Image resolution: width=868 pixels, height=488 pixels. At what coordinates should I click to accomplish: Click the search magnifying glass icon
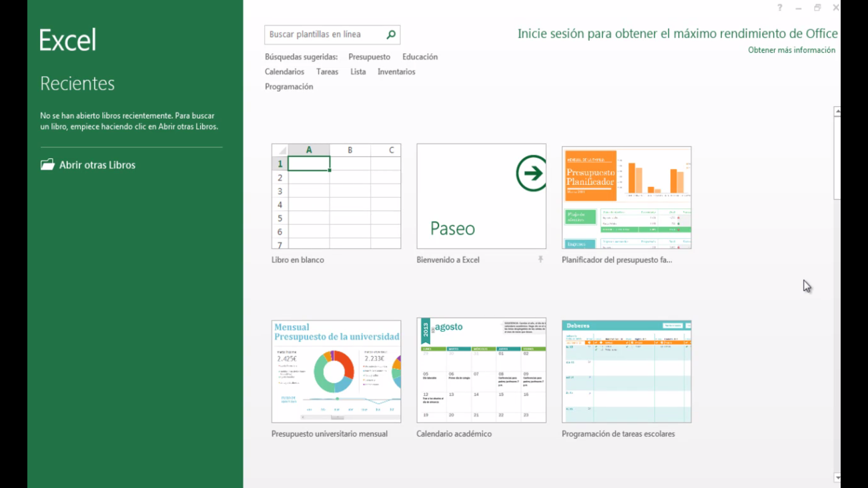coord(390,34)
